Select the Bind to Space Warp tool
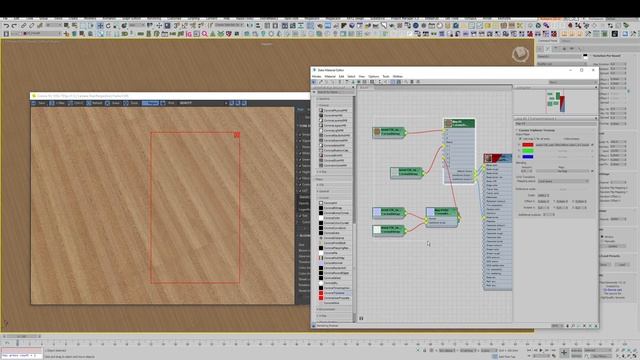Viewport: 640px width, 360px height. pos(40,25)
